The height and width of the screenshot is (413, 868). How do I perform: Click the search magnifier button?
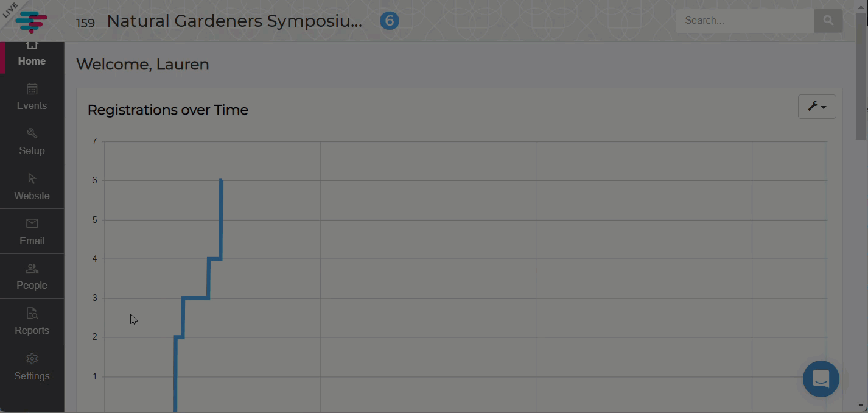[828, 21]
